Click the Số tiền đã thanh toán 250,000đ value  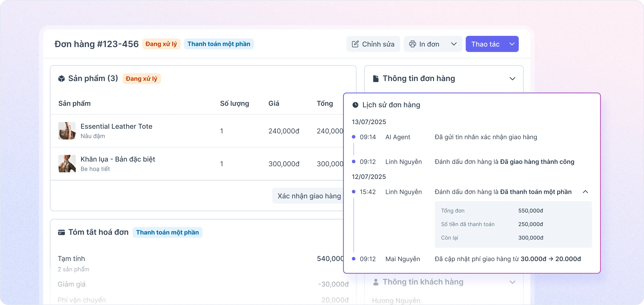pyautogui.click(x=530, y=224)
